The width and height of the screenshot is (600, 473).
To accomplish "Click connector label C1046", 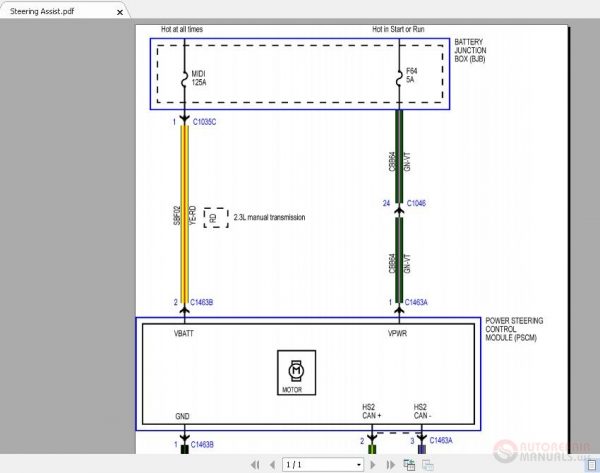I will (x=416, y=203).
